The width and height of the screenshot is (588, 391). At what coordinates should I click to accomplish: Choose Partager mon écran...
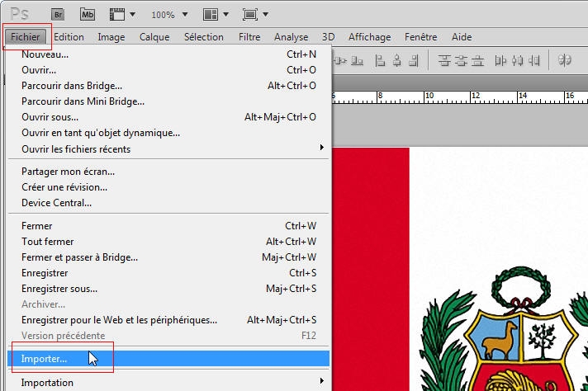pyautogui.click(x=168, y=172)
